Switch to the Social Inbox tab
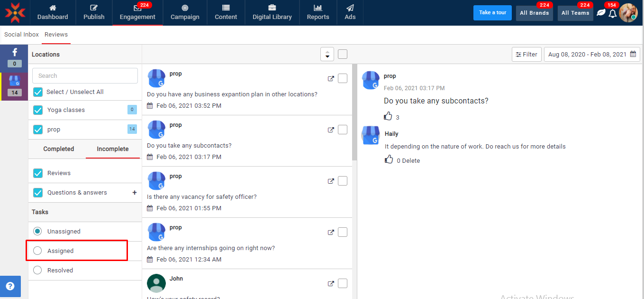The image size is (644, 299). pyautogui.click(x=21, y=35)
